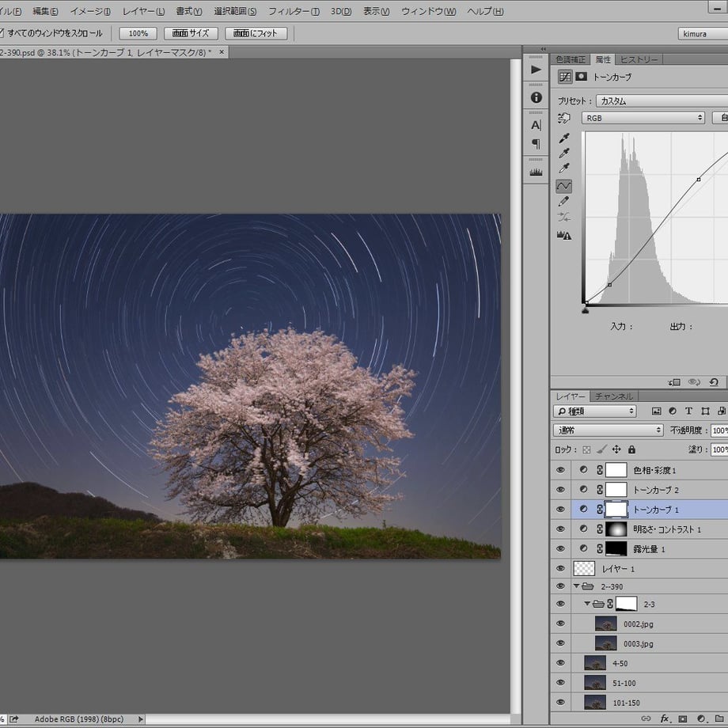
Task: Hide the トーンカーブ 2 layer
Action: tap(560, 489)
